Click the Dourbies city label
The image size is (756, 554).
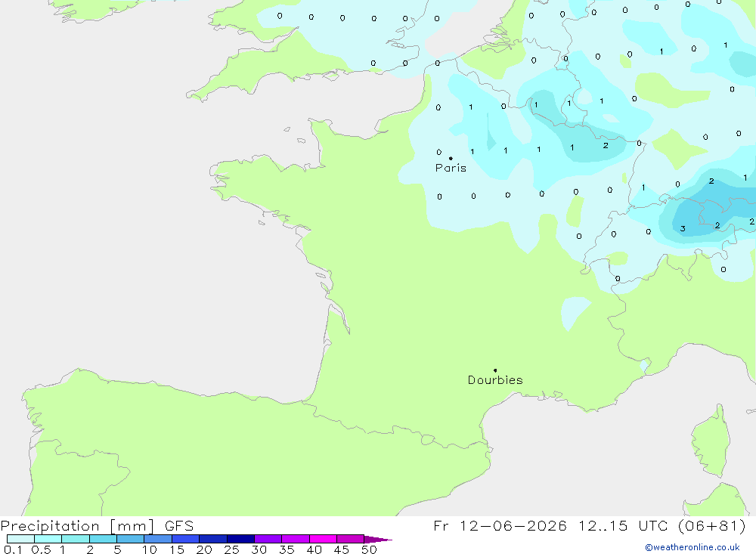[x=495, y=380]
